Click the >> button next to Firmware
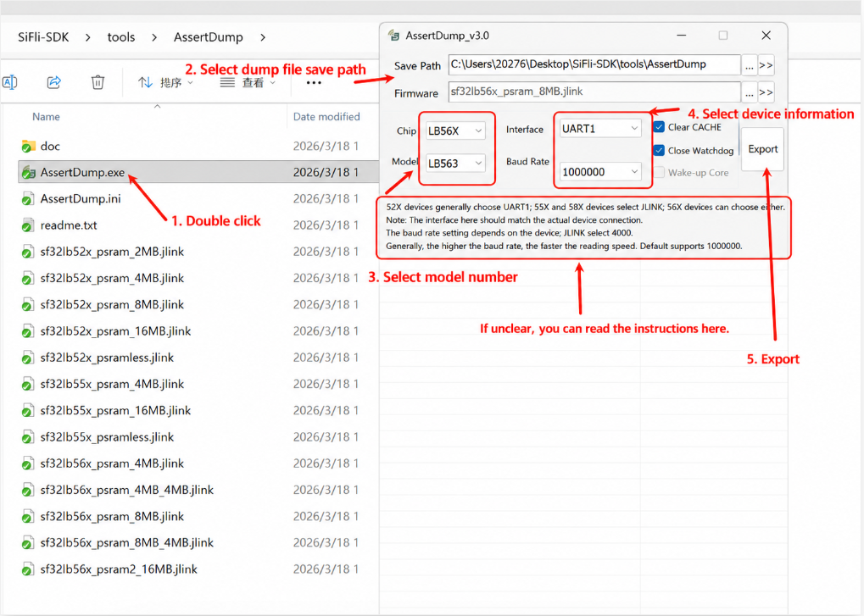The width and height of the screenshot is (864, 616). [766, 92]
